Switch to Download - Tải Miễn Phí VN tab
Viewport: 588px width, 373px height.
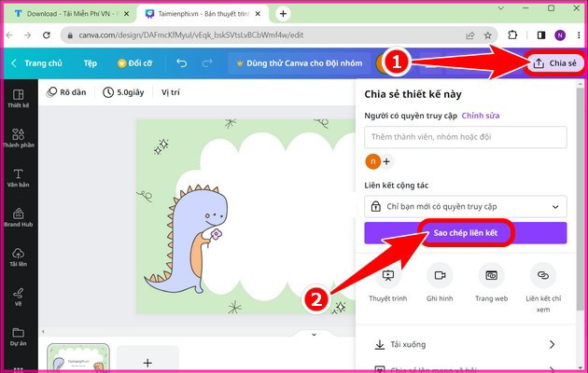pyautogui.click(x=71, y=14)
